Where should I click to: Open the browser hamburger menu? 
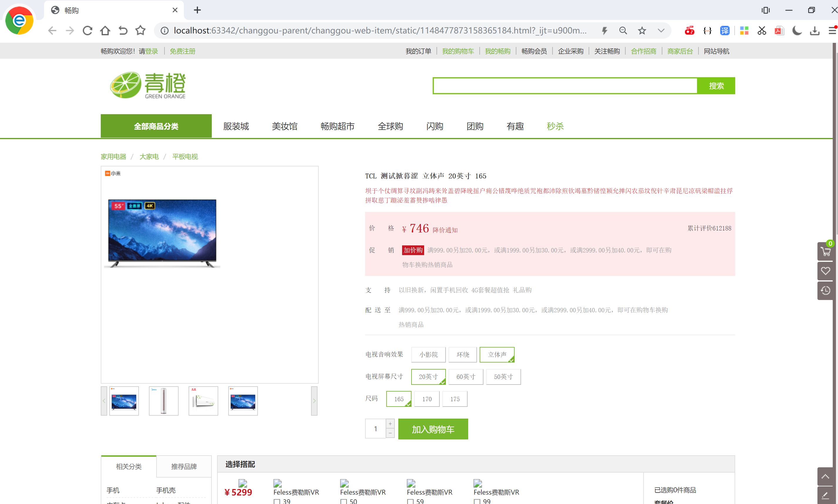[x=832, y=31]
